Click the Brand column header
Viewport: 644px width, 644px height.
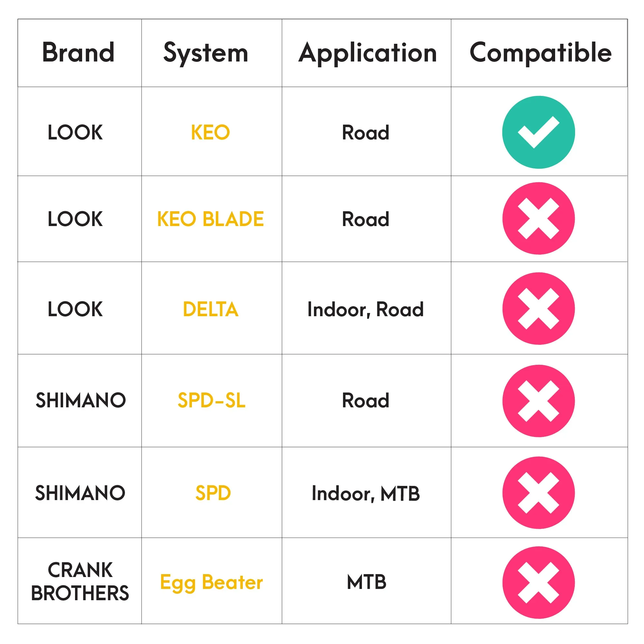tap(78, 52)
